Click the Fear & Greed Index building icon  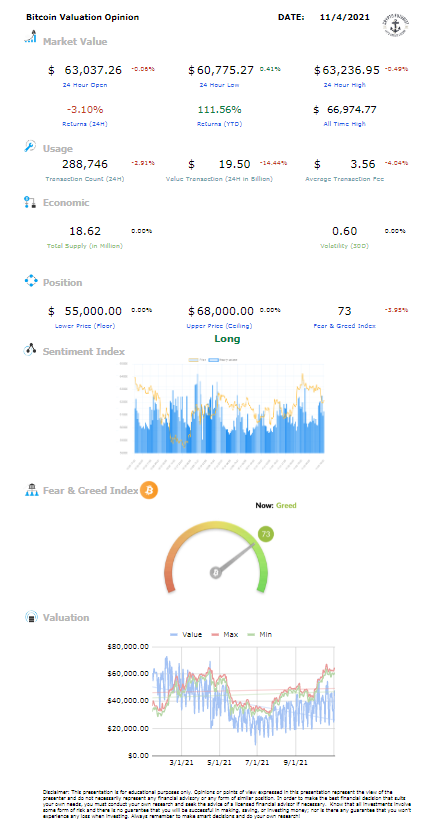(30, 490)
